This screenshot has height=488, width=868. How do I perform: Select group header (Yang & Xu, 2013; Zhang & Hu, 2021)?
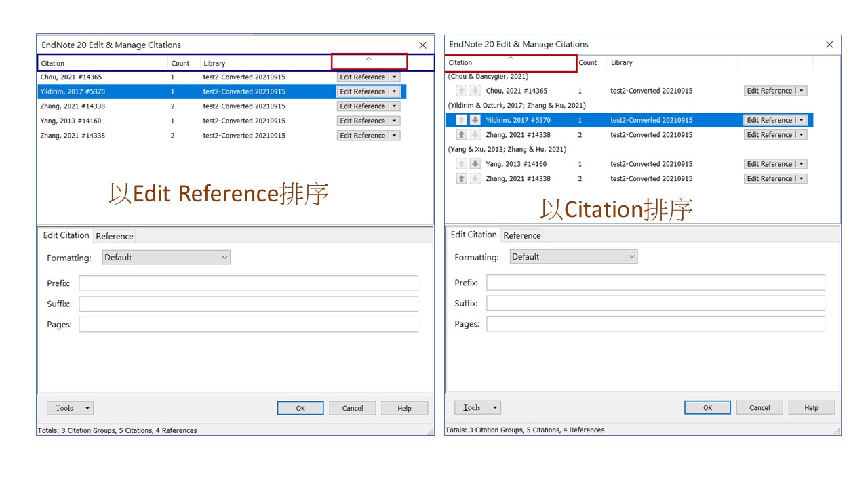507,150
